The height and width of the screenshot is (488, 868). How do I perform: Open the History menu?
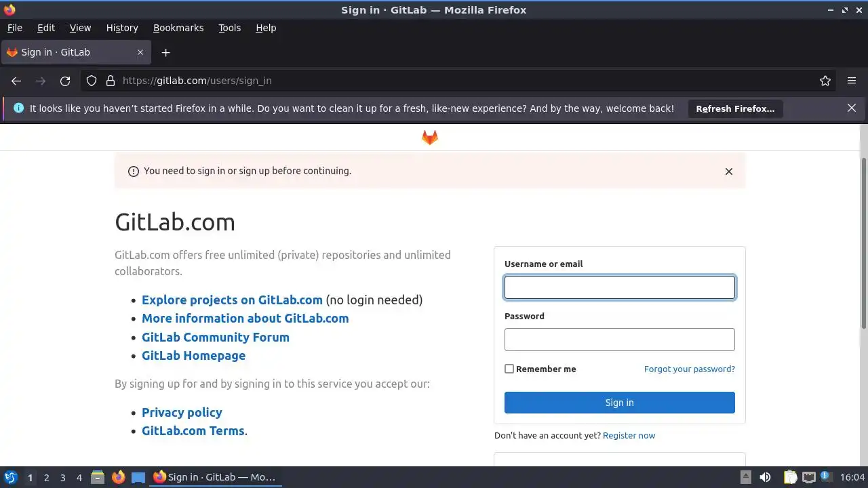coord(122,28)
